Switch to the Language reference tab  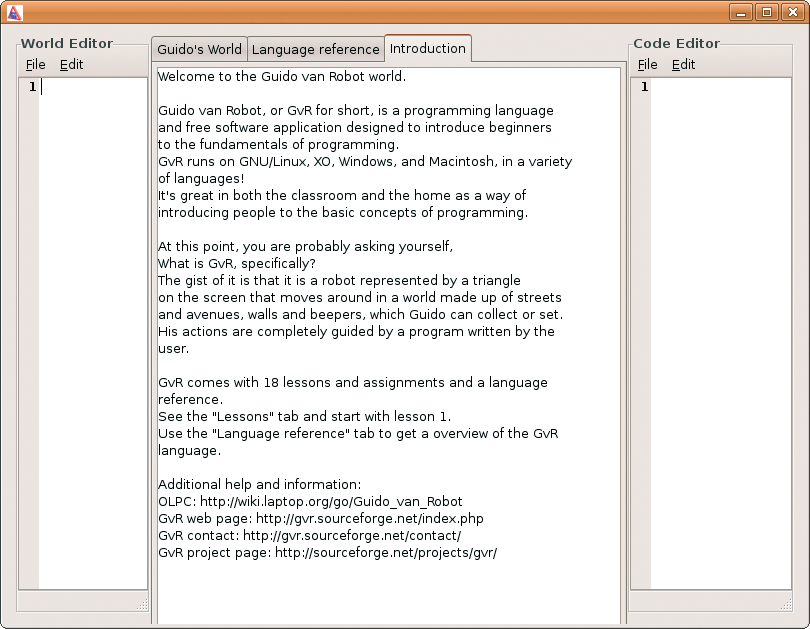pos(316,49)
